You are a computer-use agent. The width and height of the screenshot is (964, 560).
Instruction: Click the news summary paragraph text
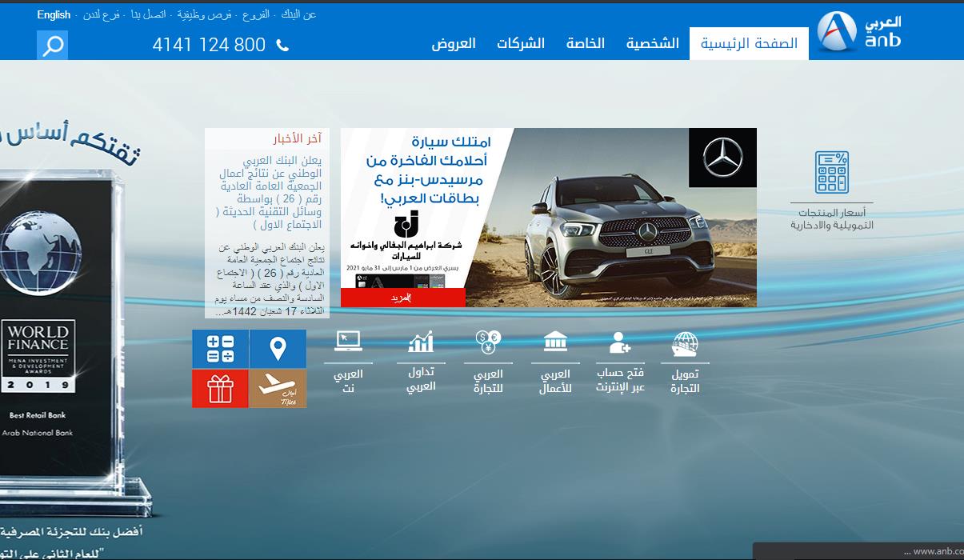click(270, 279)
